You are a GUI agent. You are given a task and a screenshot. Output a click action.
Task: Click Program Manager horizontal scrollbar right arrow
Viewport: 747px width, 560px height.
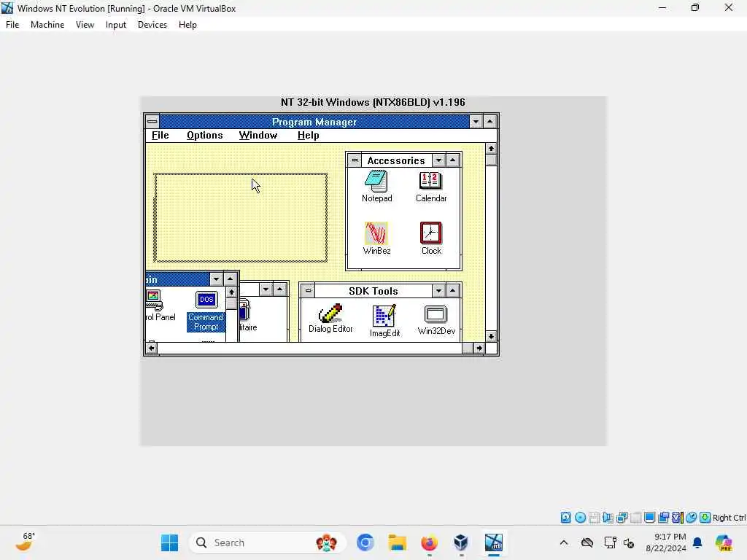click(x=479, y=348)
